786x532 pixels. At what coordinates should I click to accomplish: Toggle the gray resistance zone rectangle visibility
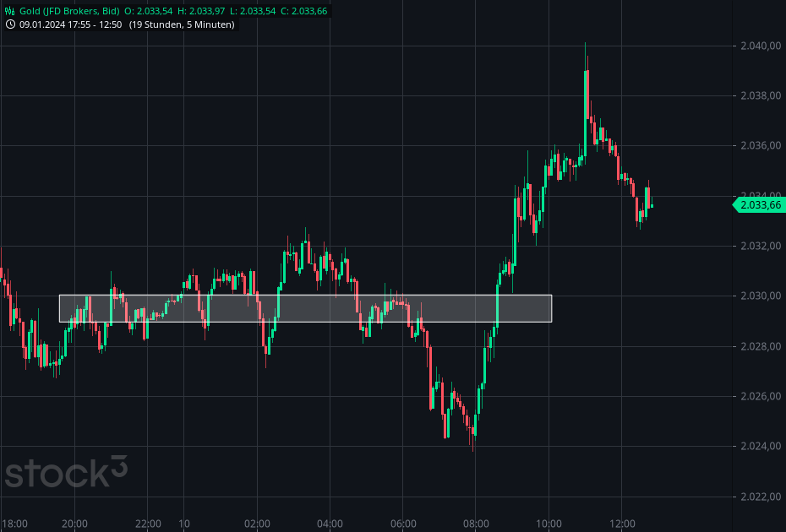tap(304, 307)
